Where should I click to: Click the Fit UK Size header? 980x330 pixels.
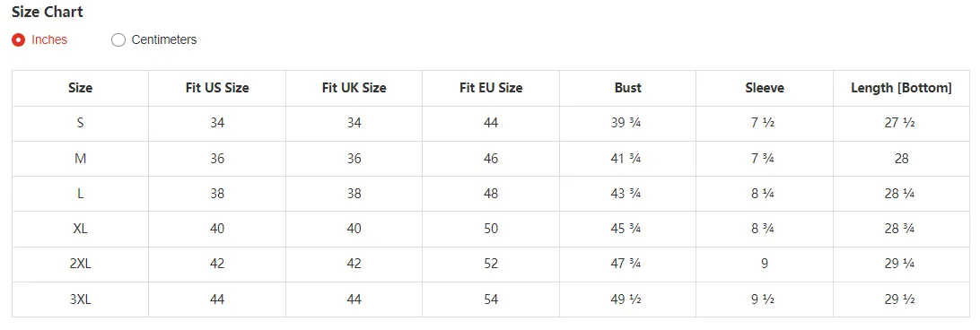pos(354,88)
